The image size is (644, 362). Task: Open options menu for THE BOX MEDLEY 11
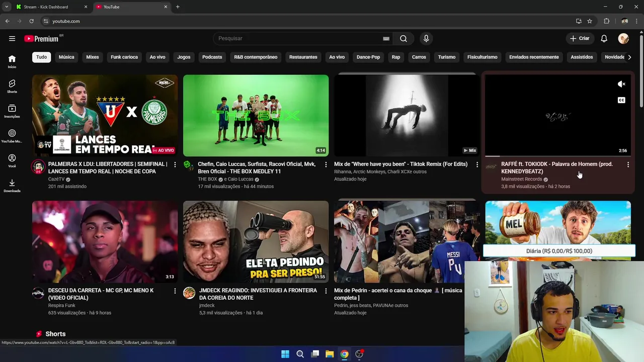point(326,164)
